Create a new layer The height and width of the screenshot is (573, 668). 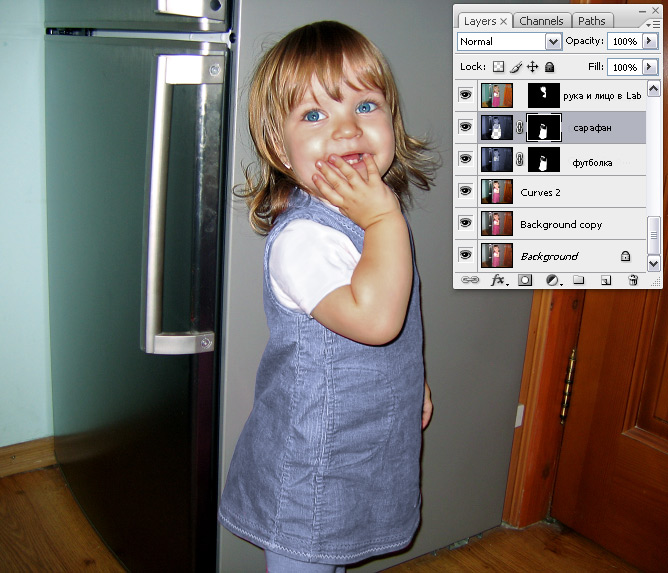pyautogui.click(x=605, y=280)
